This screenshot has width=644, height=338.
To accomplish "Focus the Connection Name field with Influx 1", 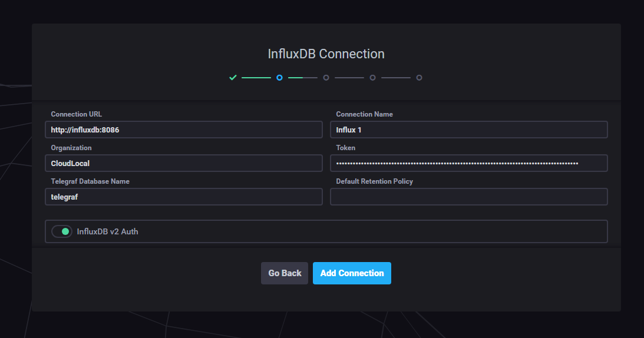I will 468,130.
